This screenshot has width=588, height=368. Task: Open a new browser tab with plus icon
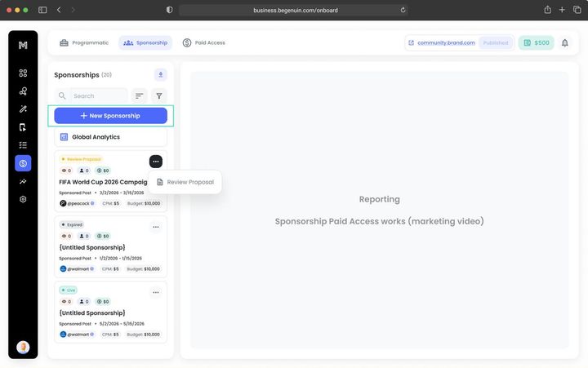[562, 10]
